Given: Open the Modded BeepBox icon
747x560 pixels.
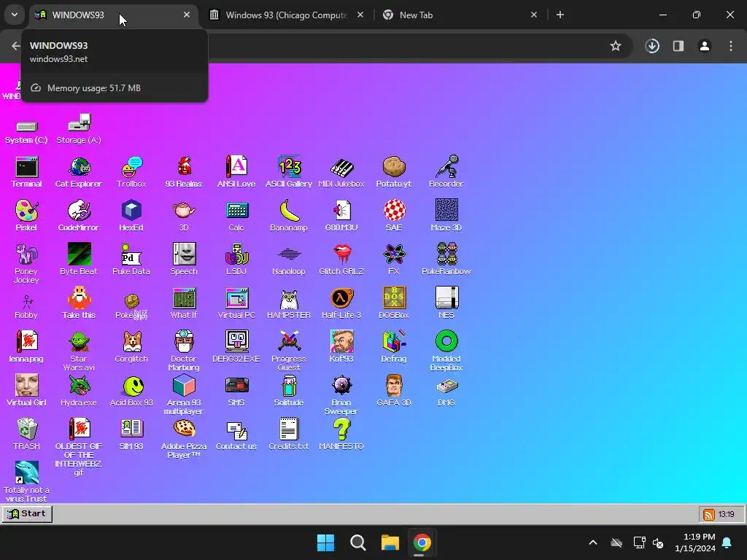Looking at the screenshot, I should click(446, 351).
